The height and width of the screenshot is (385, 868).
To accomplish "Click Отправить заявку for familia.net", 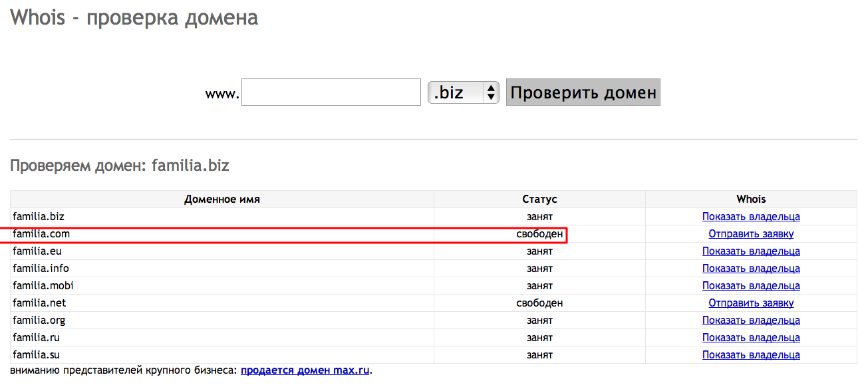I will coord(751,303).
